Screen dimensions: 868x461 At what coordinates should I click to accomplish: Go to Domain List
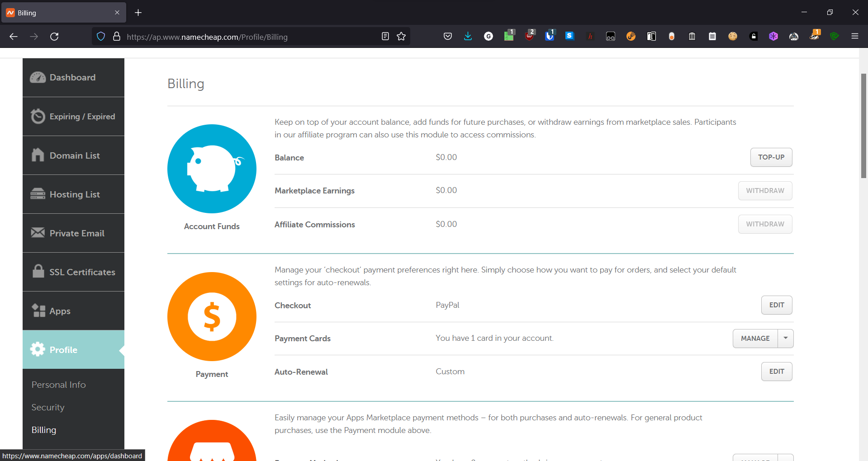point(73,155)
